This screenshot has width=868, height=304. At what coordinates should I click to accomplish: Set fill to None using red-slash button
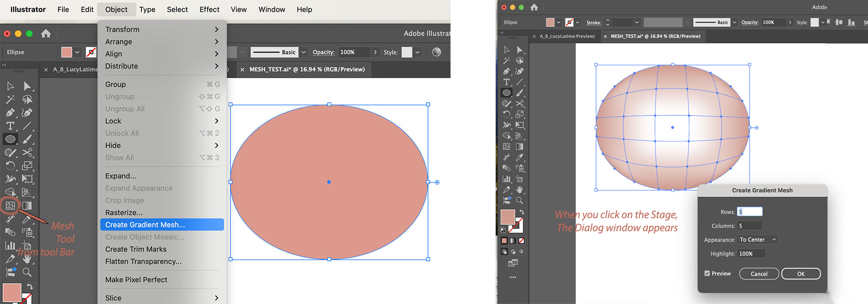click(x=521, y=241)
